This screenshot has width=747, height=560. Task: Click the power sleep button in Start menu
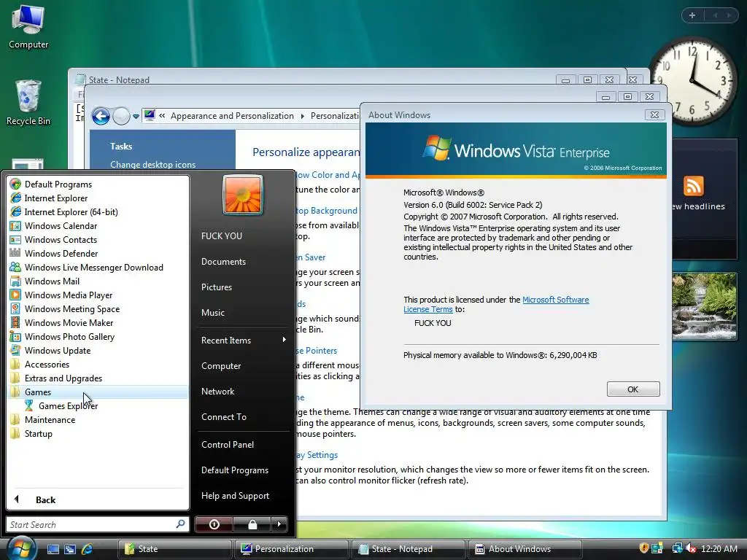point(214,524)
